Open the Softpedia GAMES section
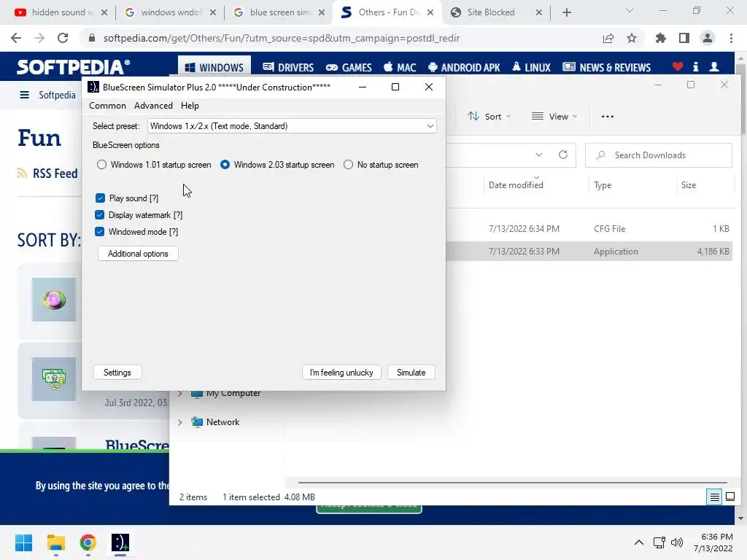Viewport: 747px width, 560px height. pyautogui.click(x=349, y=68)
